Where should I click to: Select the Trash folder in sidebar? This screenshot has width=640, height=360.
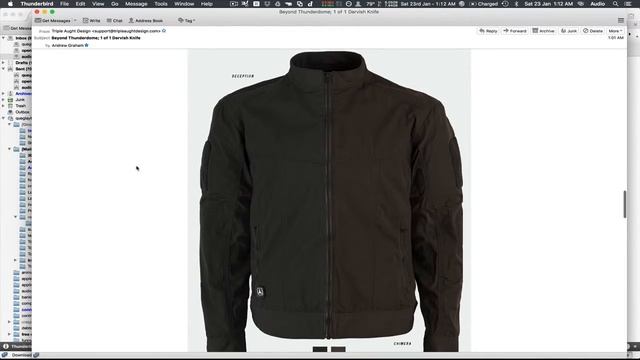pos(20,106)
